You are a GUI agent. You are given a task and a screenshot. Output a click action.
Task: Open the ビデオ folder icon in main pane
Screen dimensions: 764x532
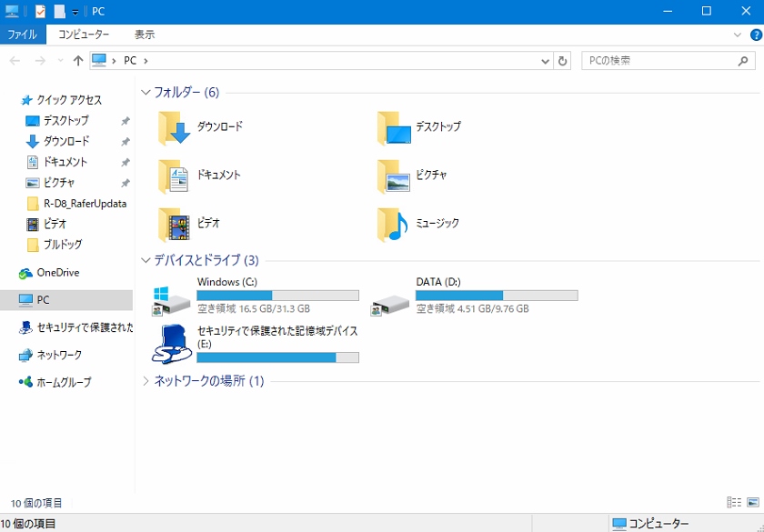pyautogui.click(x=174, y=225)
